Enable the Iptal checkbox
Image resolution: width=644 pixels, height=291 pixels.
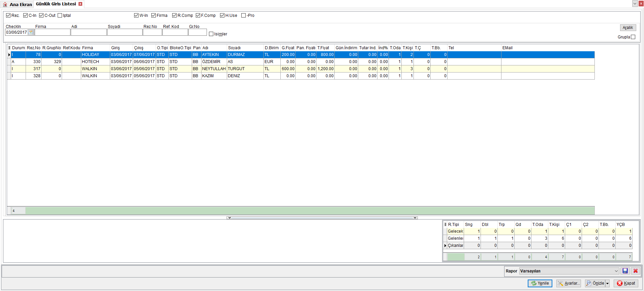tap(60, 16)
